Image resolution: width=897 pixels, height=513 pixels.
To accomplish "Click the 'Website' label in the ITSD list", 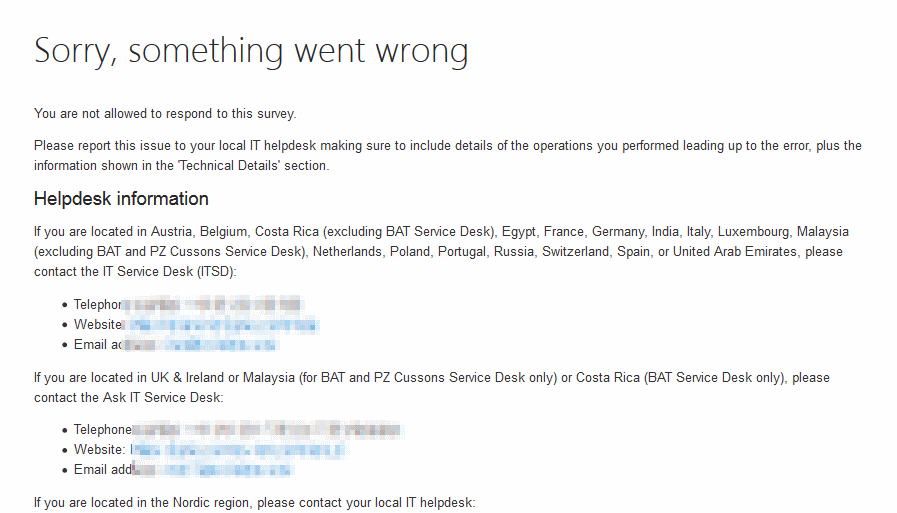I will click(97, 324).
